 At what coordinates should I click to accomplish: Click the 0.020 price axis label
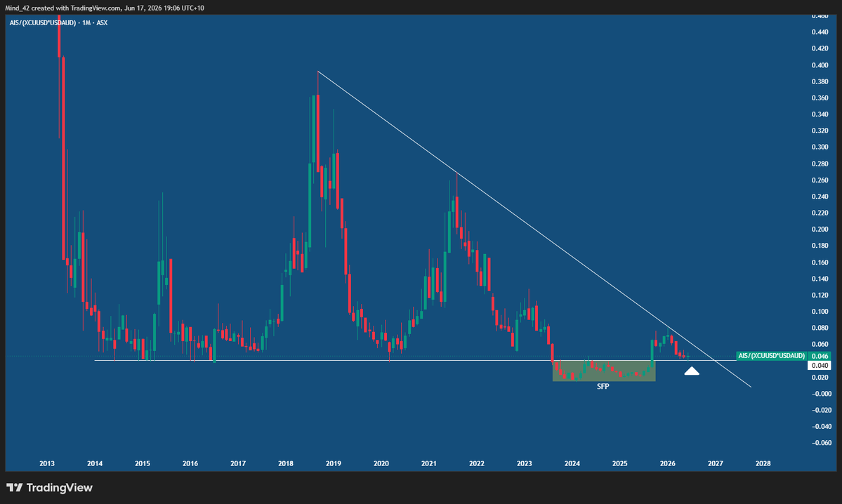[x=820, y=378]
